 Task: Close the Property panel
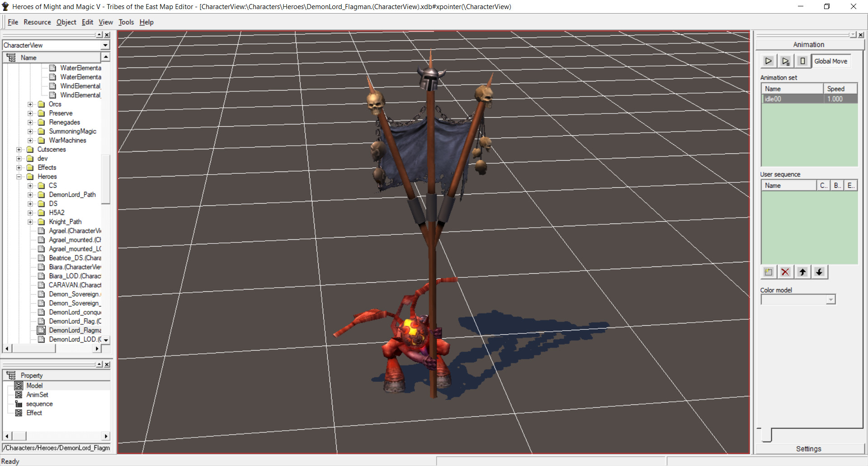[x=107, y=364]
